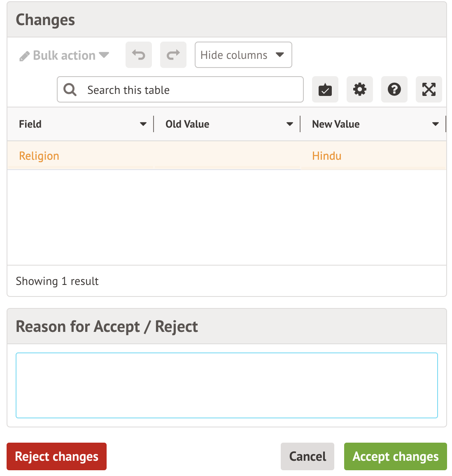This screenshot has height=476, width=452.
Task: Expand table to fullscreen
Action: pyautogui.click(x=429, y=89)
